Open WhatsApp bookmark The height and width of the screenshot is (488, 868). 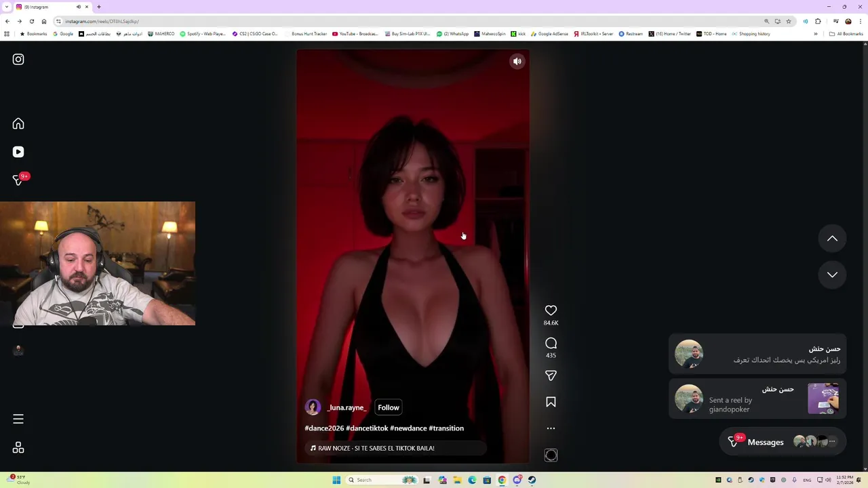coord(452,34)
